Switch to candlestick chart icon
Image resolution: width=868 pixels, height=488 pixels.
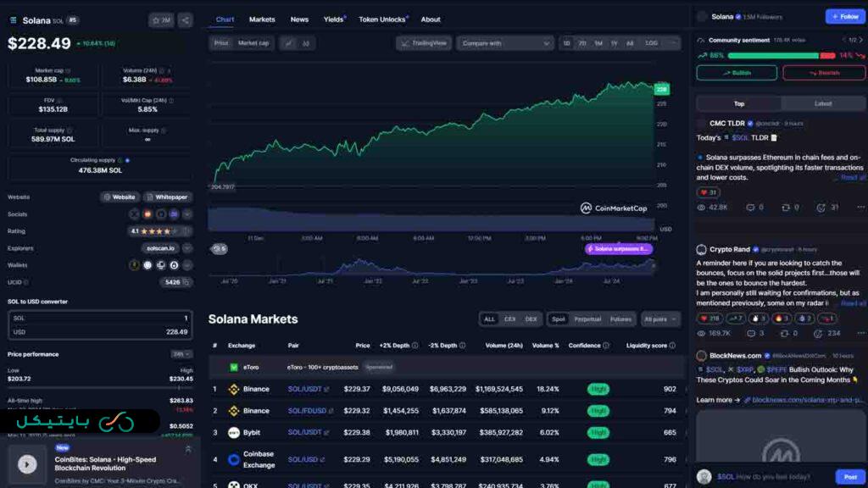click(306, 43)
